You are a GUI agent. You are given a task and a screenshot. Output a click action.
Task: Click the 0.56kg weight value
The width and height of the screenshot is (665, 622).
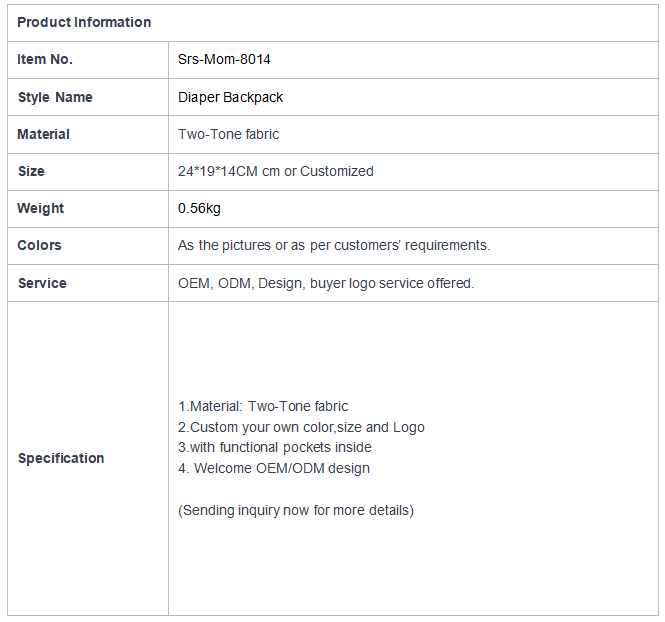click(x=199, y=208)
